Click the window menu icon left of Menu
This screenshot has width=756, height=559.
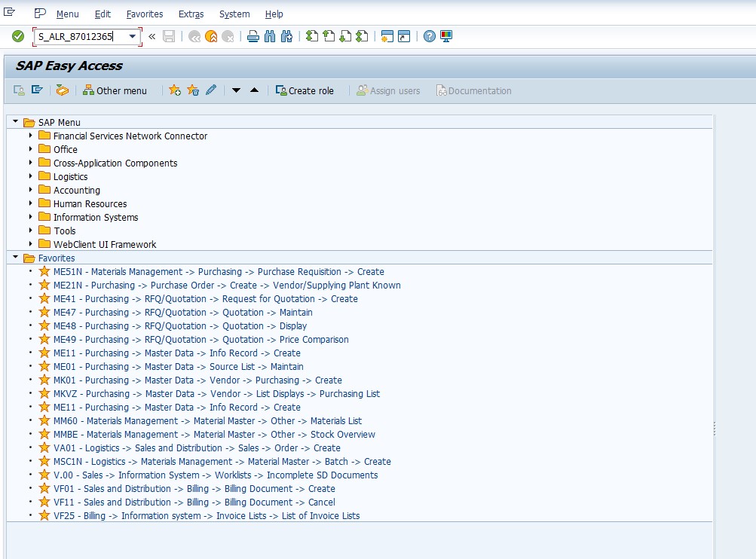[40, 14]
